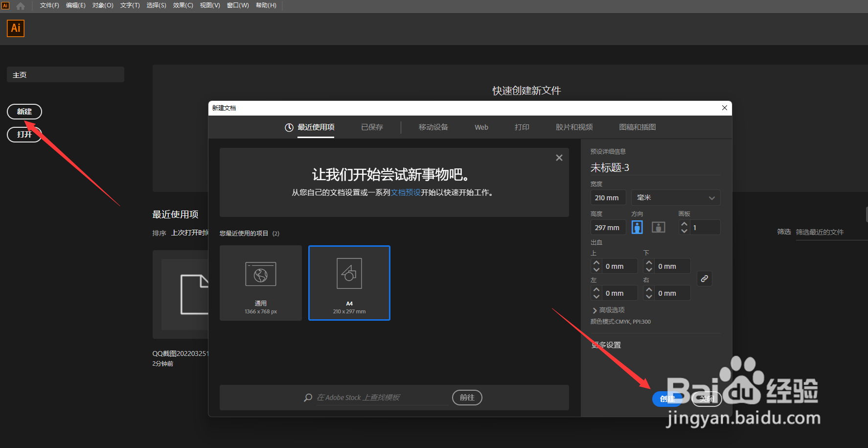This screenshot has height=448, width=868.
Task: Open 更多设置 button
Action: tap(606, 345)
